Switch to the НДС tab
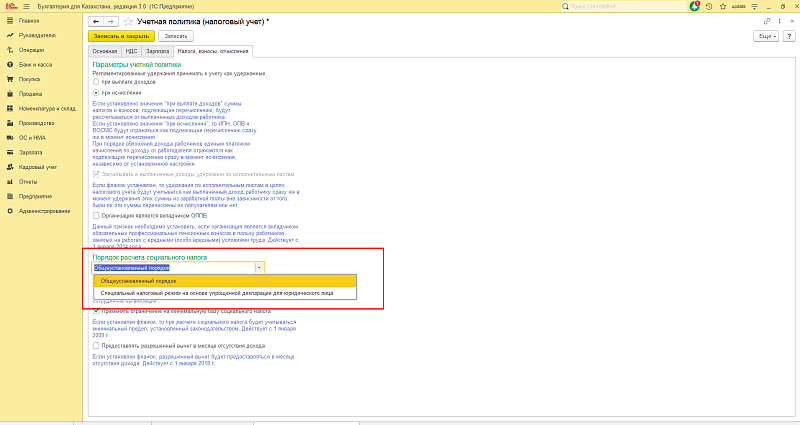 [130, 50]
